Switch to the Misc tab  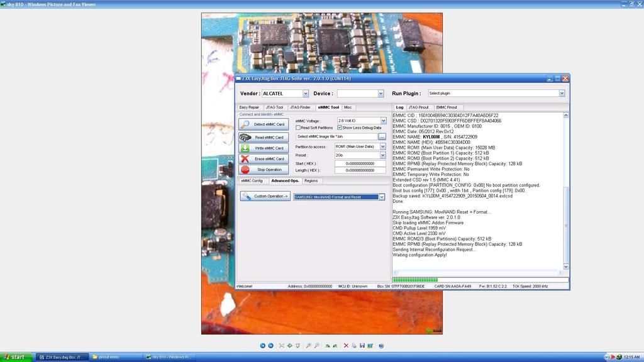point(348,107)
